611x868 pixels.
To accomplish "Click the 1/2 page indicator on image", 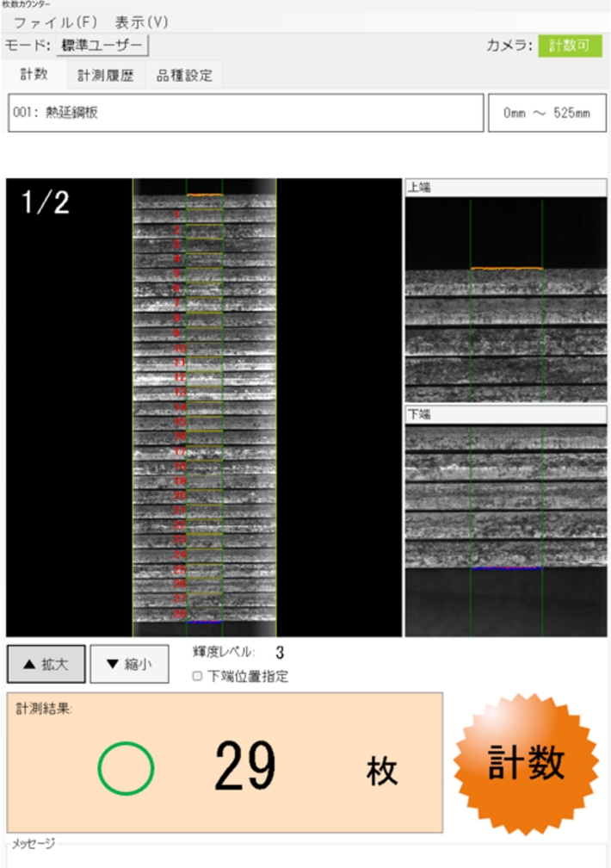I will coord(45,202).
